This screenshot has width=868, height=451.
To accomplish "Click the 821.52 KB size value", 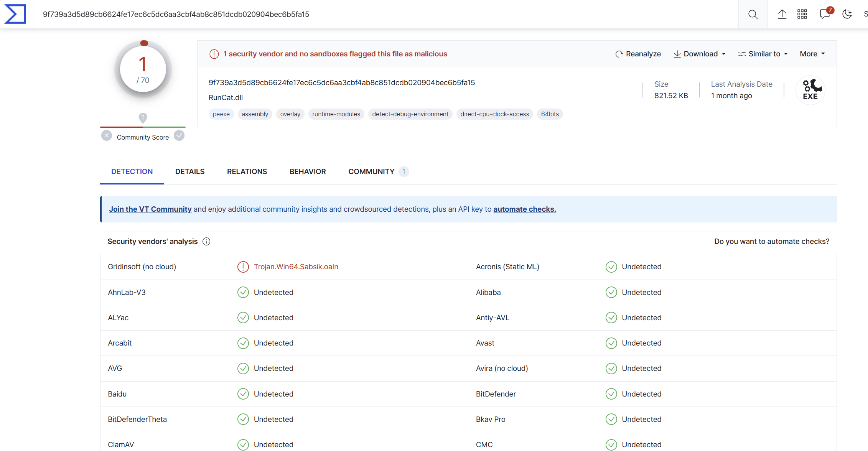I will [x=671, y=95].
